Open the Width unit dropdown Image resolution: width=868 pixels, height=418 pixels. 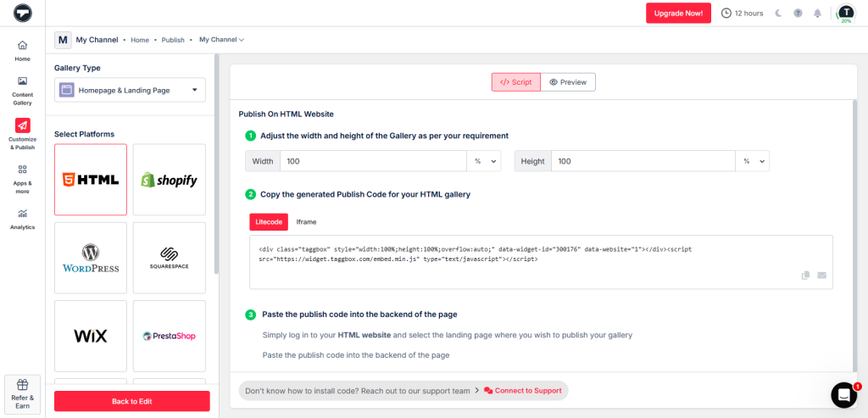484,161
